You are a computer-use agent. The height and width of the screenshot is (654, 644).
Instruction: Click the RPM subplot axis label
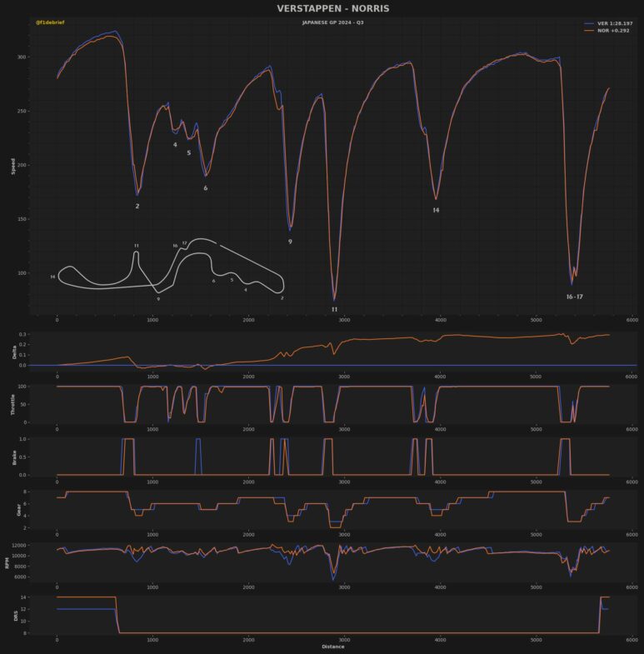(x=12, y=561)
